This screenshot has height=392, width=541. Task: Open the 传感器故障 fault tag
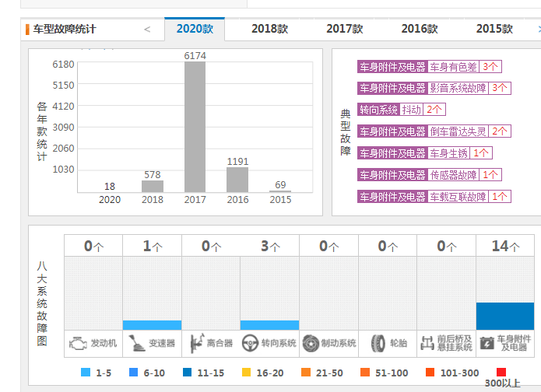pos(429,175)
